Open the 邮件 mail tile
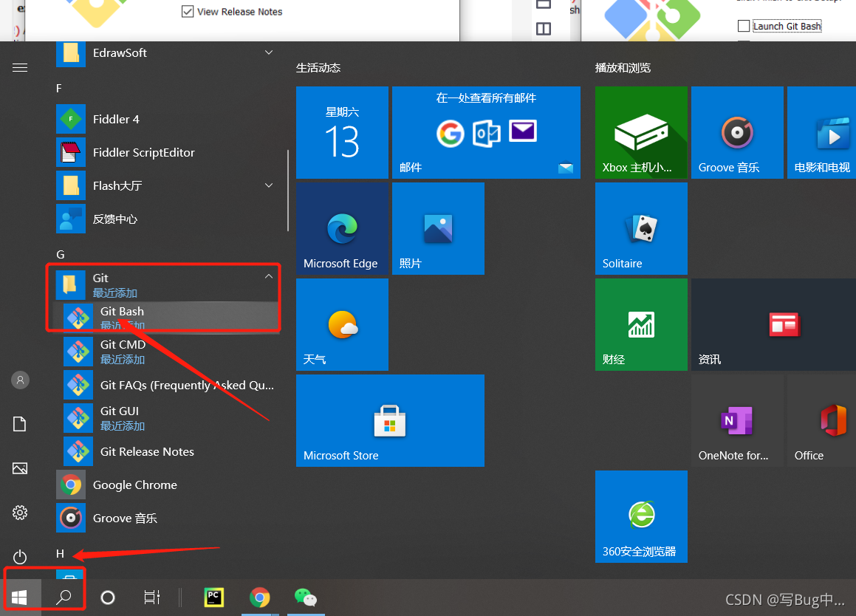 (x=486, y=132)
